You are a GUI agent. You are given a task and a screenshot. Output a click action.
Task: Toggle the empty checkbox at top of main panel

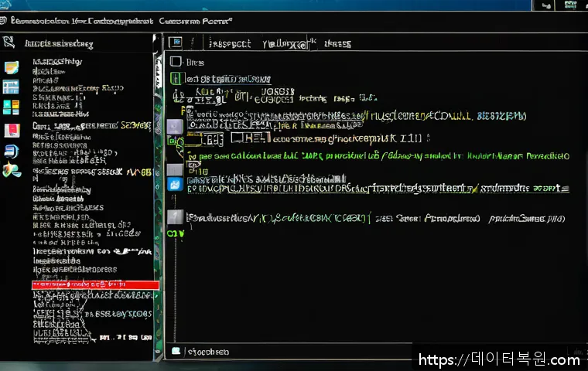click(176, 62)
